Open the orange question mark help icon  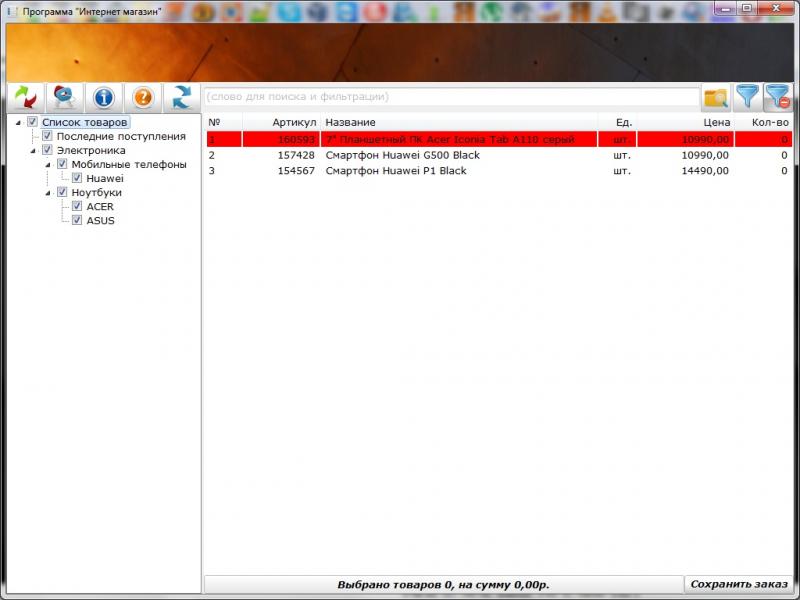(143, 97)
